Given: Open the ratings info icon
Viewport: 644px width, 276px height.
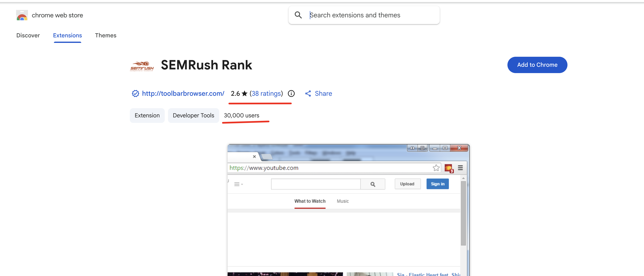Looking at the screenshot, I should pyautogui.click(x=291, y=93).
